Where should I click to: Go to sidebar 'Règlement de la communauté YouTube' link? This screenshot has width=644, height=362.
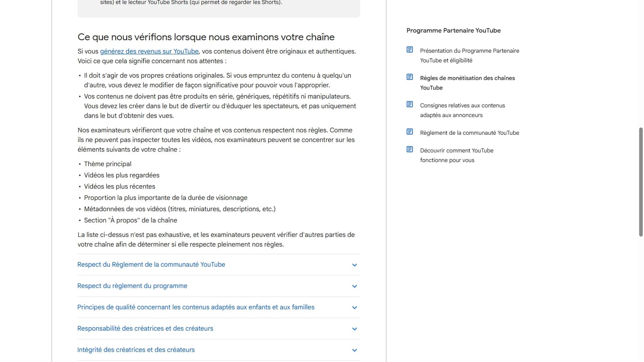click(470, 133)
